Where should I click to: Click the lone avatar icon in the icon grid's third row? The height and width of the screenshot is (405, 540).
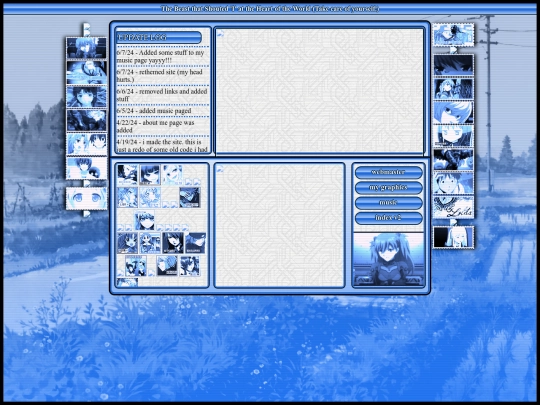tap(144, 220)
